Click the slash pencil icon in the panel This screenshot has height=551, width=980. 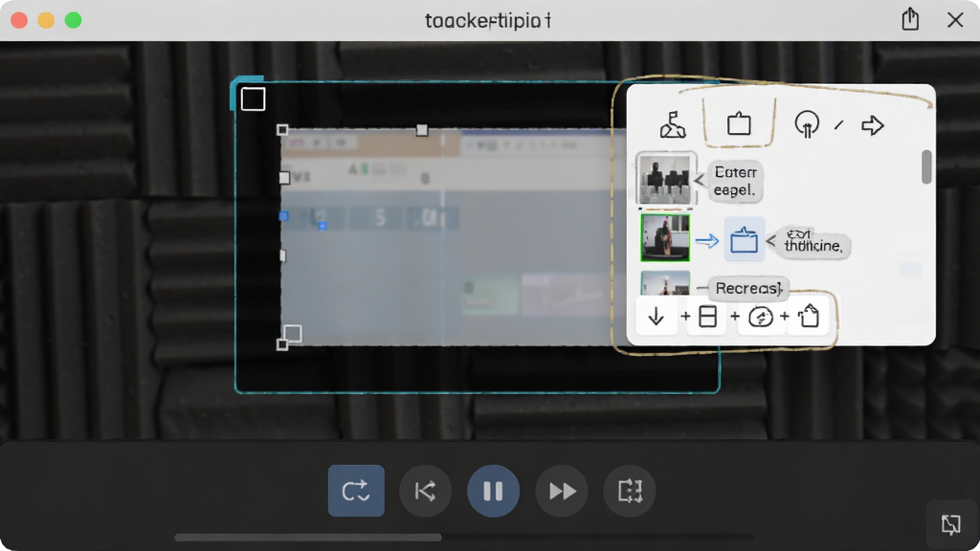[838, 125]
